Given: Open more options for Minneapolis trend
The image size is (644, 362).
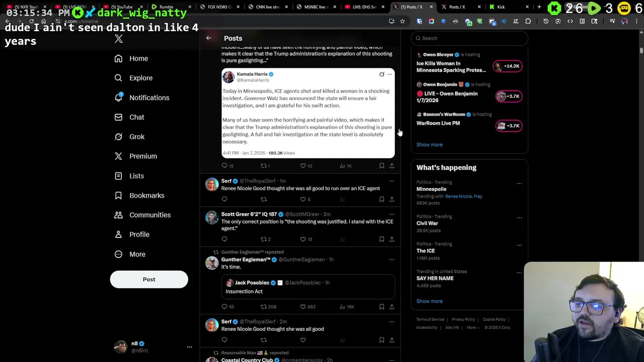Looking at the screenshot, I should (x=519, y=183).
